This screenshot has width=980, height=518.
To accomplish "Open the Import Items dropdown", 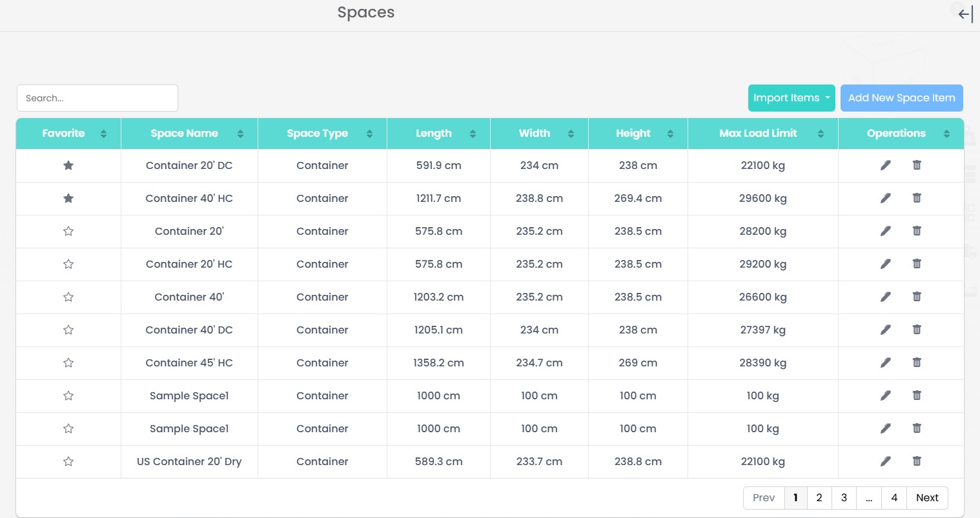I will point(791,98).
